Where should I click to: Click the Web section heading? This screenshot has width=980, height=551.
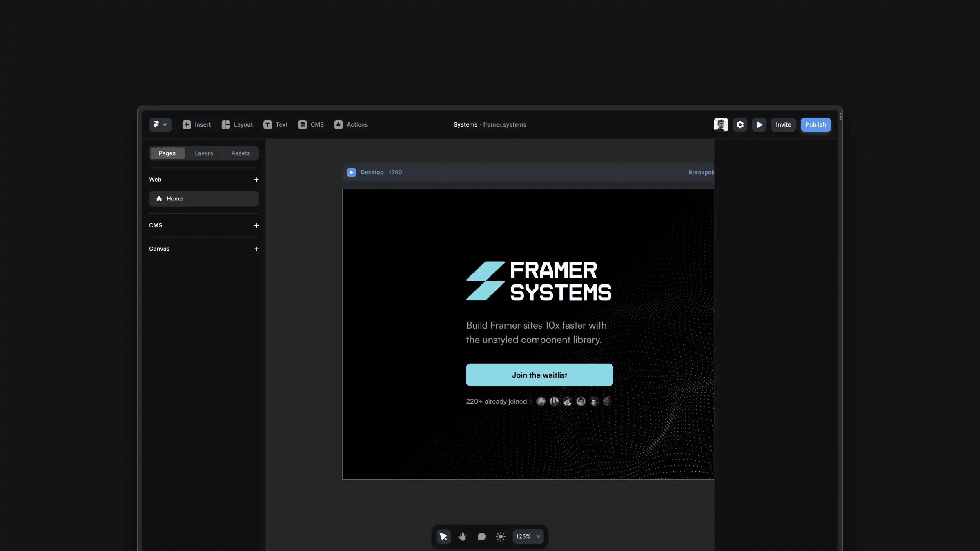coord(155,180)
